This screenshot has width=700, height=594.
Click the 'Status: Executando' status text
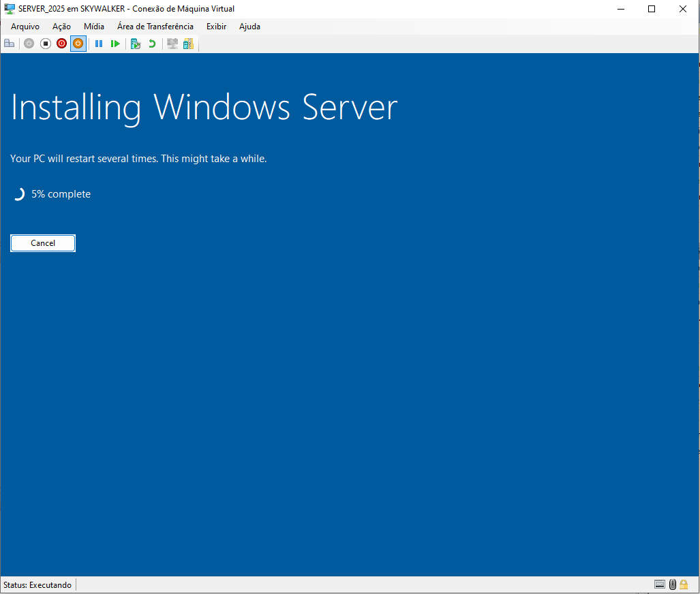[x=37, y=584]
